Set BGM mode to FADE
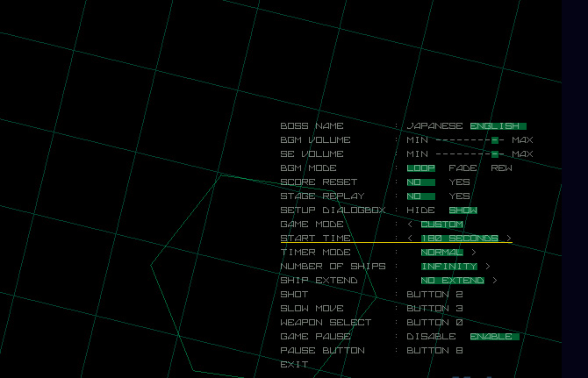The width and height of the screenshot is (588, 378). click(463, 168)
